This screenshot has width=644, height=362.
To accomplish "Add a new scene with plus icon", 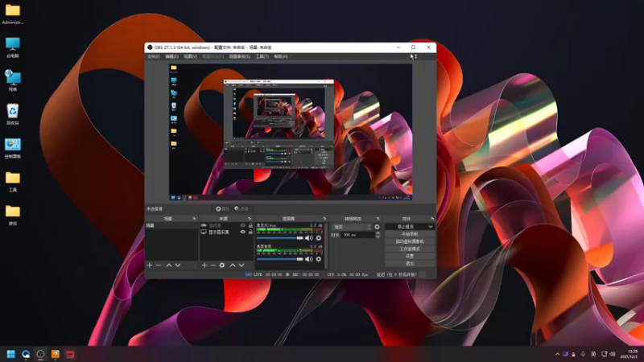I will pyautogui.click(x=150, y=265).
